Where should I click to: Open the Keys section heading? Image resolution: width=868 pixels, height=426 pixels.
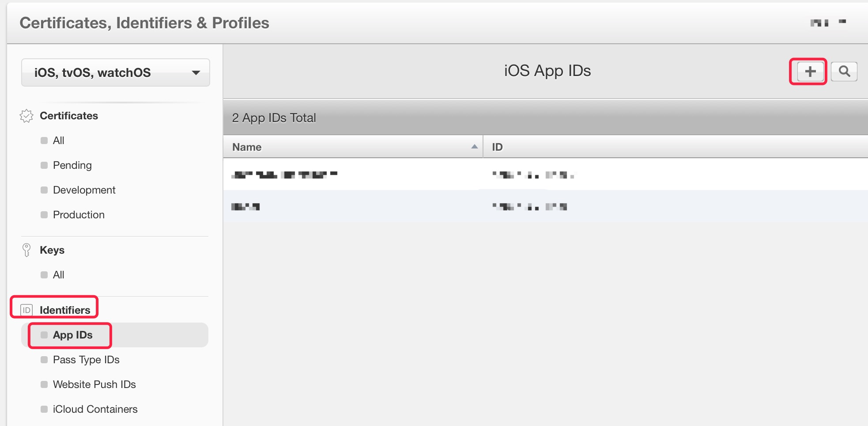click(52, 250)
